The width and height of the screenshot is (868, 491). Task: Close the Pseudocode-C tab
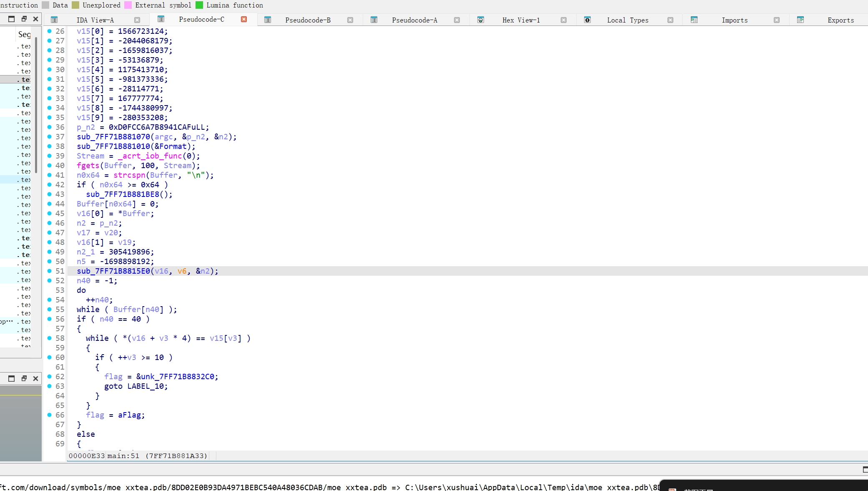[244, 19]
